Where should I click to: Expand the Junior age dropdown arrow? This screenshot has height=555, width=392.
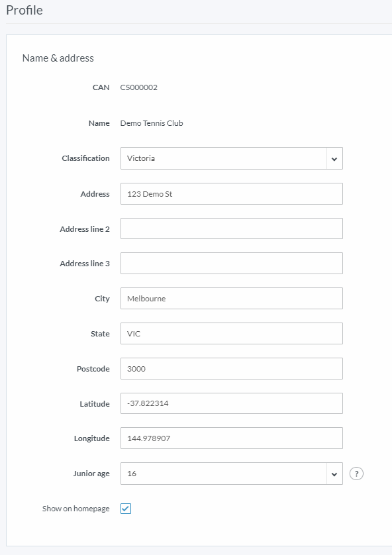point(334,474)
